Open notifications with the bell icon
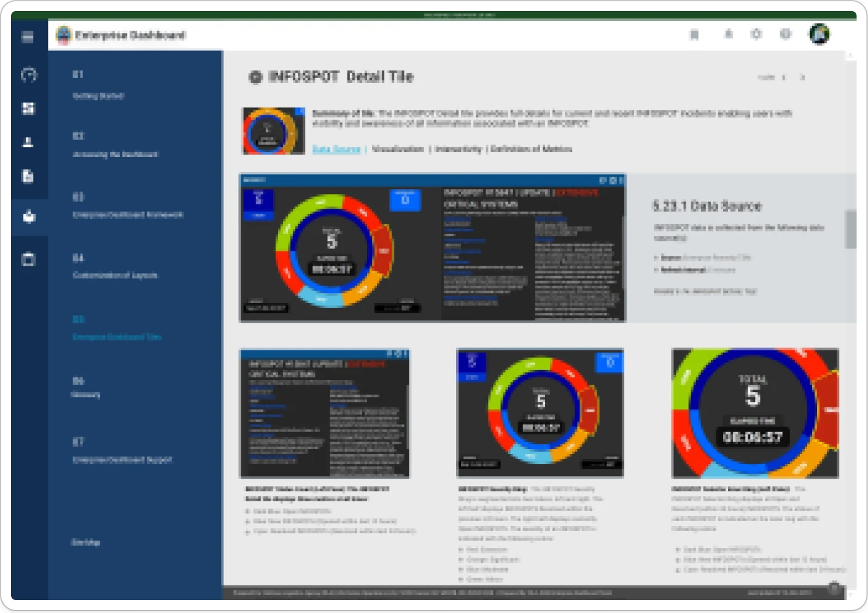The height and width of the screenshot is (613, 868). click(x=728, y=34)
